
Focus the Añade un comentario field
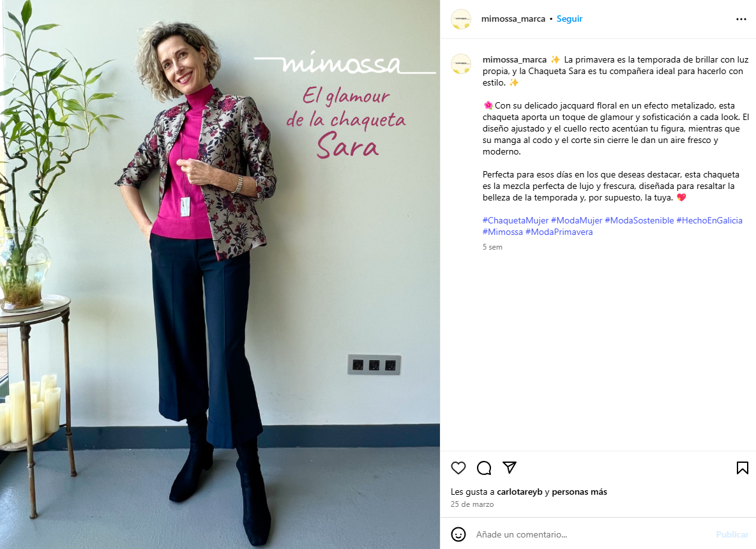[593, 534]
